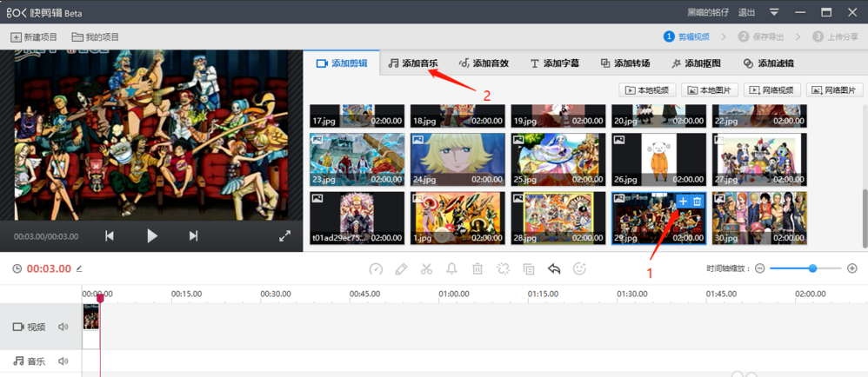Click the 网络图片 button
The height and width of the screenshot is (377, 868).
click(835, 90)
